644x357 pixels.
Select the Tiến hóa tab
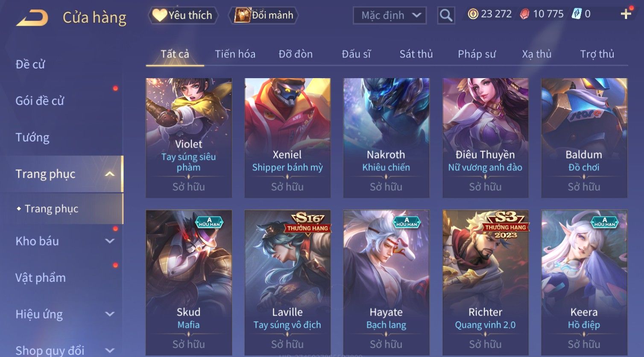235,54
